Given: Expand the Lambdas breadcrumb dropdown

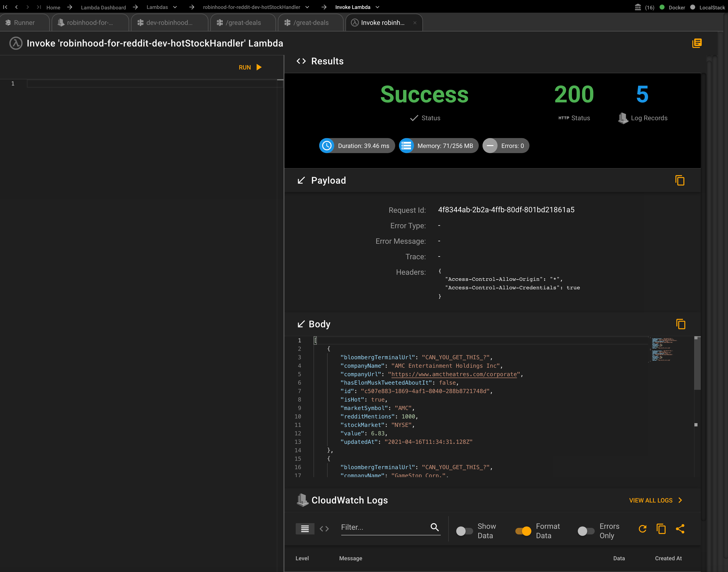Looking at the screenshot, I should 175,7.
